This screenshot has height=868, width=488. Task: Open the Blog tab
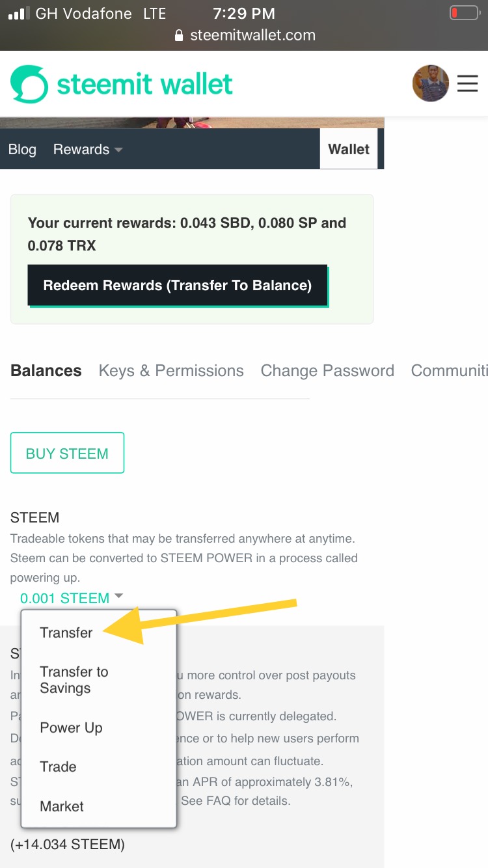click(22, 150)
